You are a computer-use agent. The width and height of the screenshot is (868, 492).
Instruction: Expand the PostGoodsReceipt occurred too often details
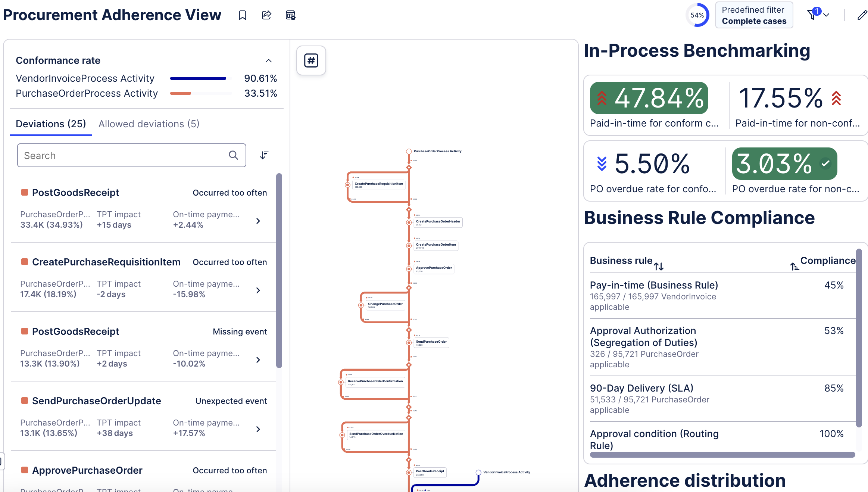point(258,221)
